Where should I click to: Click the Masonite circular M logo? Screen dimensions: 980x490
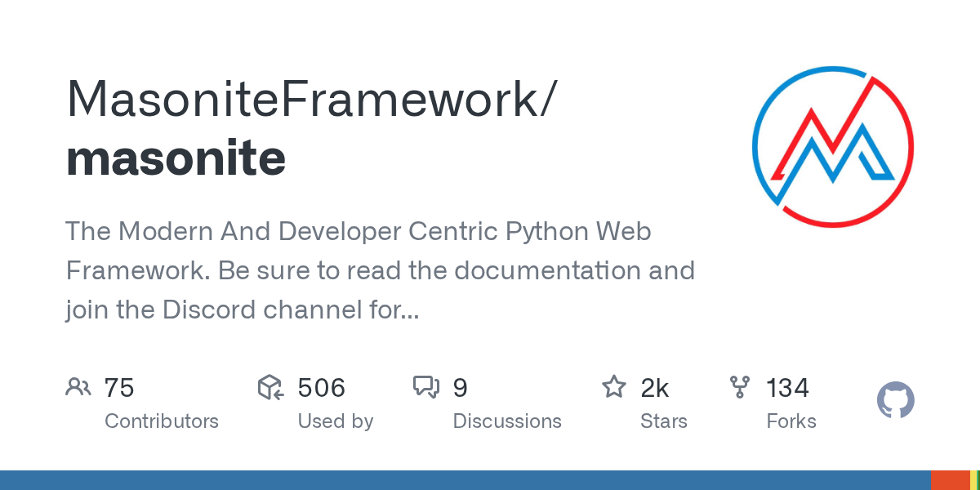click(832, 146)
